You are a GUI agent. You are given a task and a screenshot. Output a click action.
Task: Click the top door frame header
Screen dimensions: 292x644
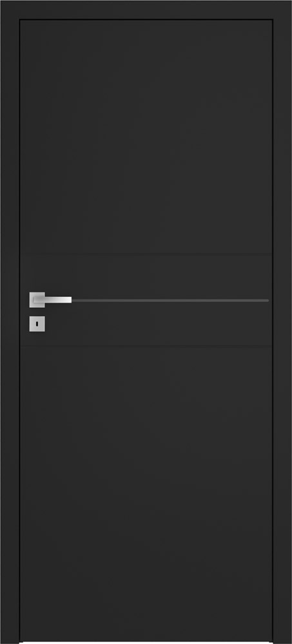click(146, 10)
